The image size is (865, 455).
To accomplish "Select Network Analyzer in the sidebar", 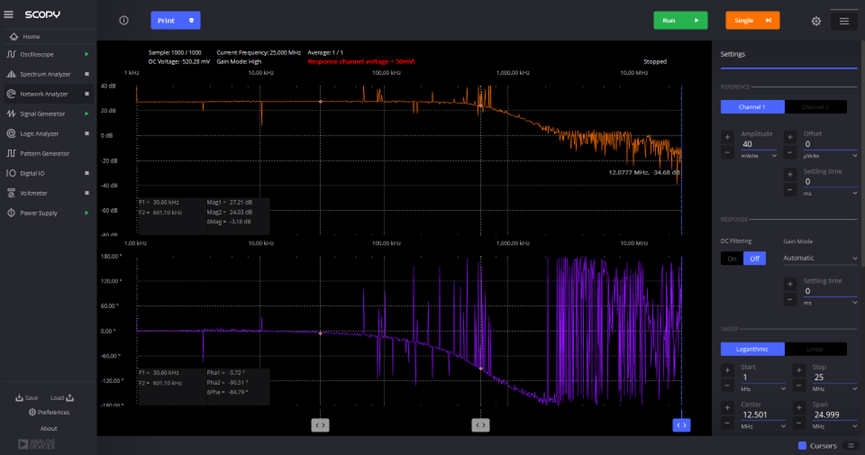I will click(x=43, y=94).
